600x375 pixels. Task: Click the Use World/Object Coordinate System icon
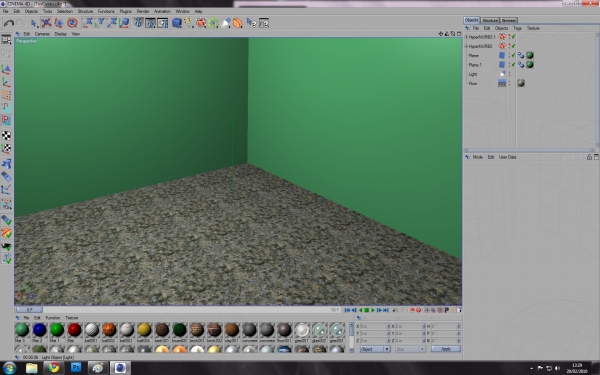tap(124, 23)
